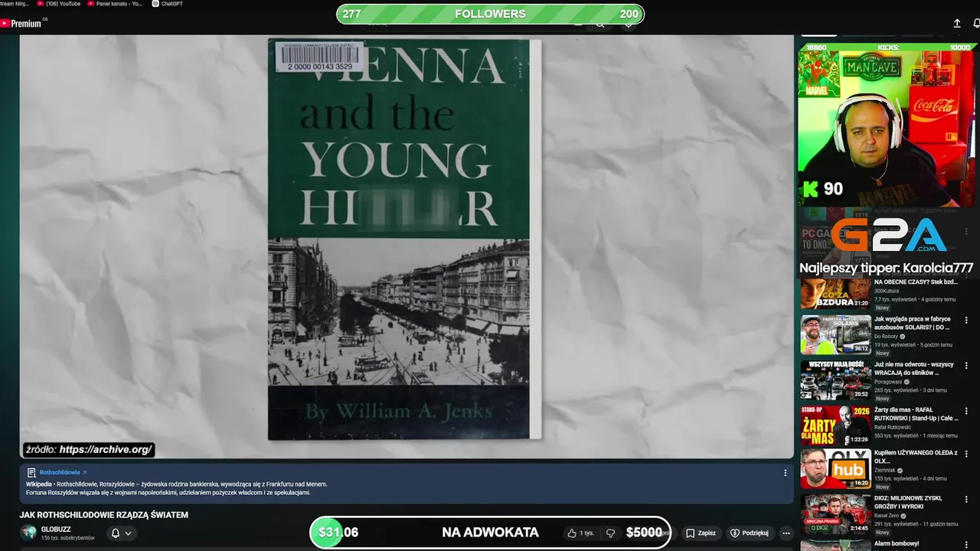Image resolution: width=980 pixels, height=551 pixels.
Task: Click the G2A.com sponsor logo
Action: click(x=889, y=235)
